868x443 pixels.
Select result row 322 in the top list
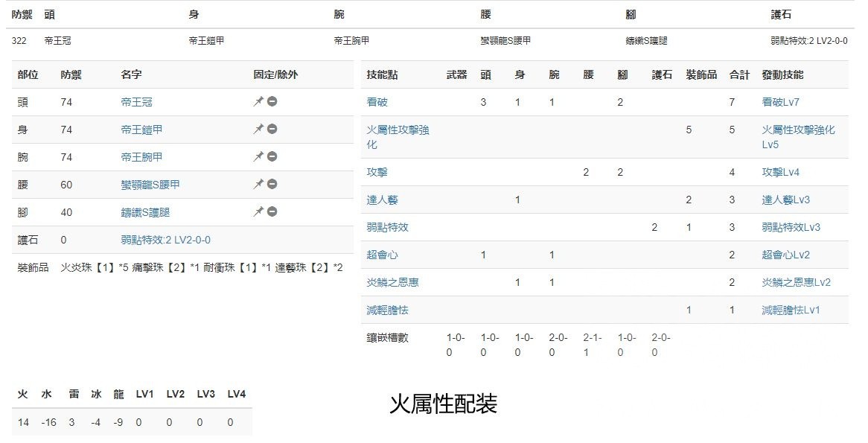(18, 42)
